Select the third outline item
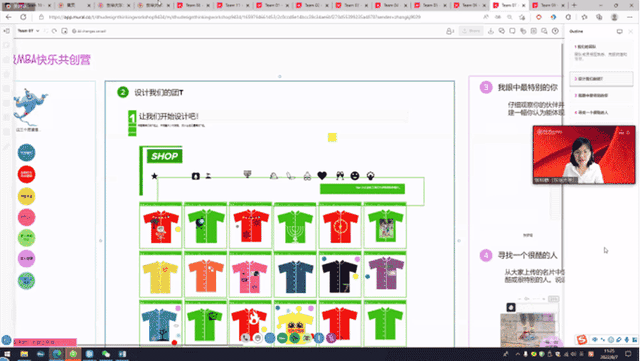This screenshot has height=361, width=640. 601,96
